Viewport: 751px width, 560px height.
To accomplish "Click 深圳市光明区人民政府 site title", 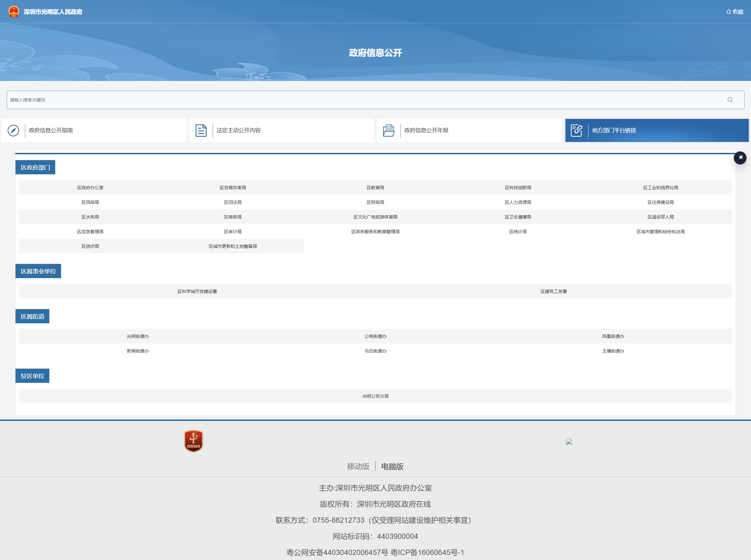I will (x=53, y=12).
